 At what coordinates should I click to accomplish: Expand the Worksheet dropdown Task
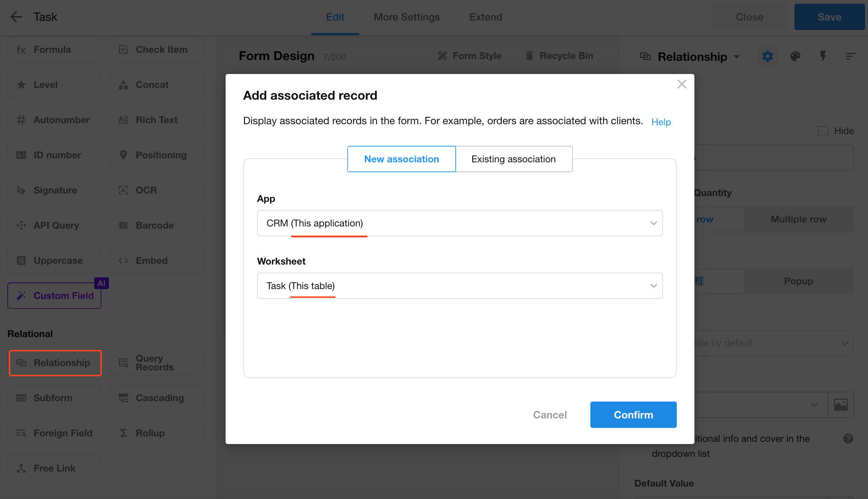(460, 286)
